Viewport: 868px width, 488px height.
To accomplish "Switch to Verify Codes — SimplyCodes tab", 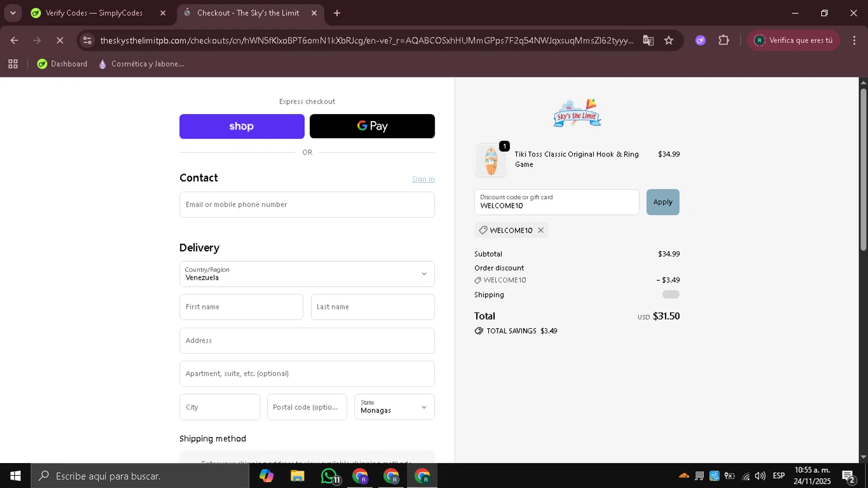I will pos(94,13).
